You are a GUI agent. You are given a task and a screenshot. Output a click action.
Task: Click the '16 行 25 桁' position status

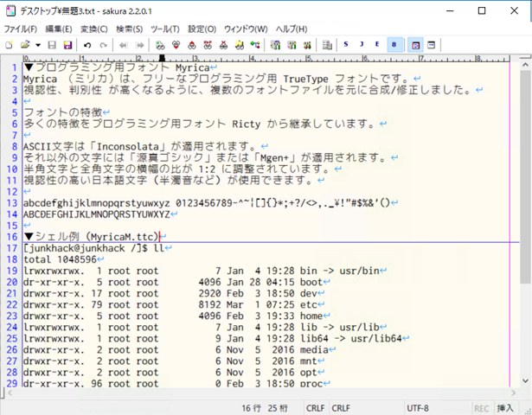pyautogui.click(x=265, y=408)
